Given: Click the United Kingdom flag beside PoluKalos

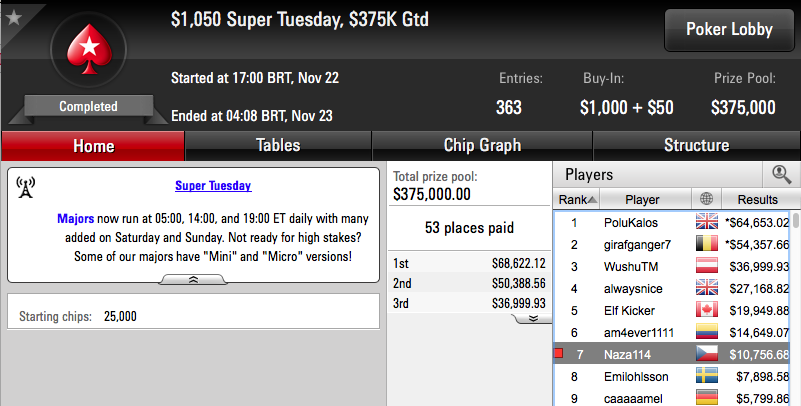Looking at the screenshot, I should (707, 222).
